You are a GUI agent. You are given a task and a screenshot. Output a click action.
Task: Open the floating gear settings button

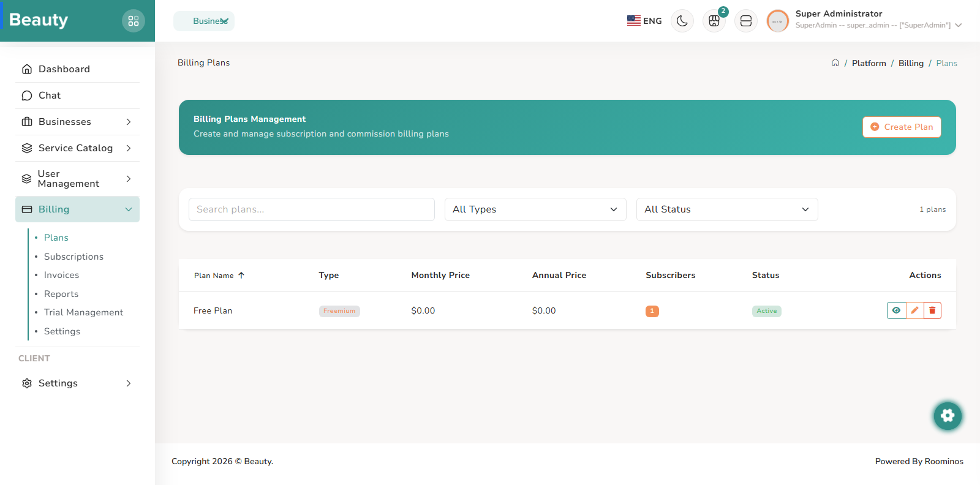pos(948,416)
